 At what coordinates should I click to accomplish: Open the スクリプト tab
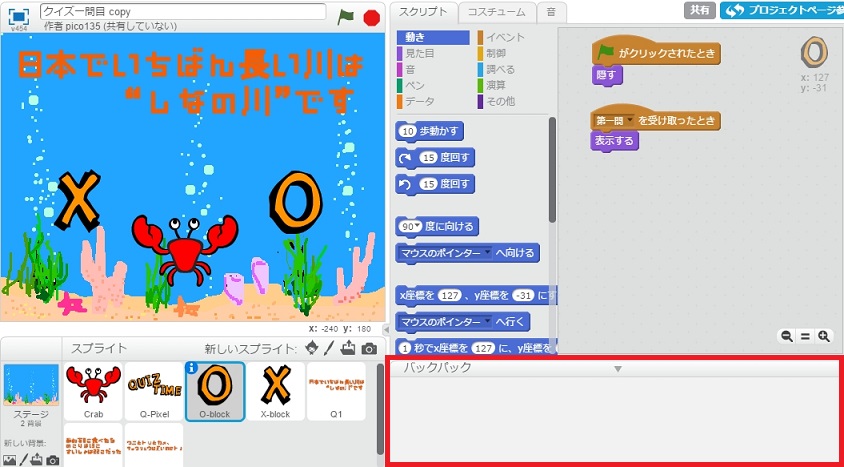pyautogui.click(x=423, y=12)
